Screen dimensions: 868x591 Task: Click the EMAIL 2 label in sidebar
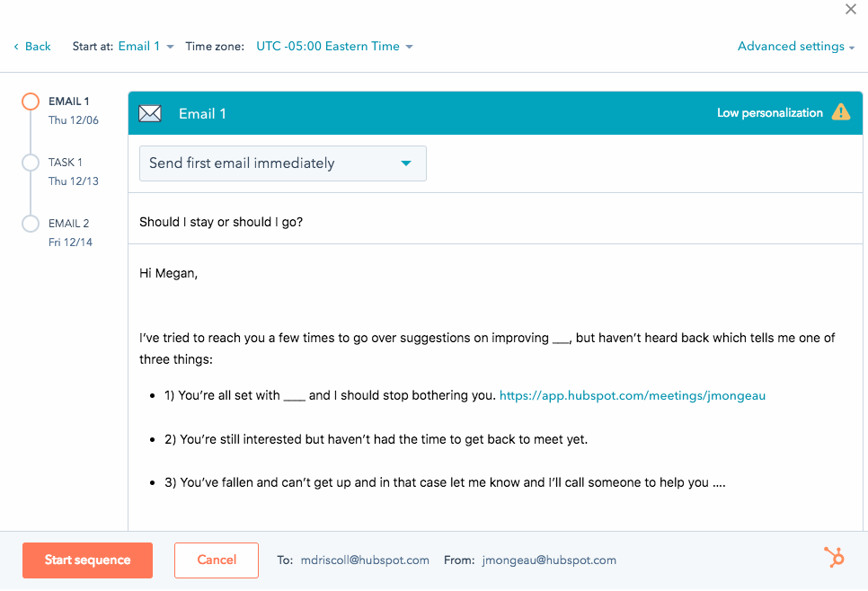(69, 224)
